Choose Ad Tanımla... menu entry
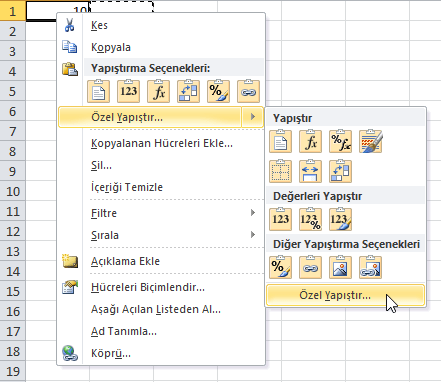Viewport: 441px width, 382px height. click(x=161, y=331)
